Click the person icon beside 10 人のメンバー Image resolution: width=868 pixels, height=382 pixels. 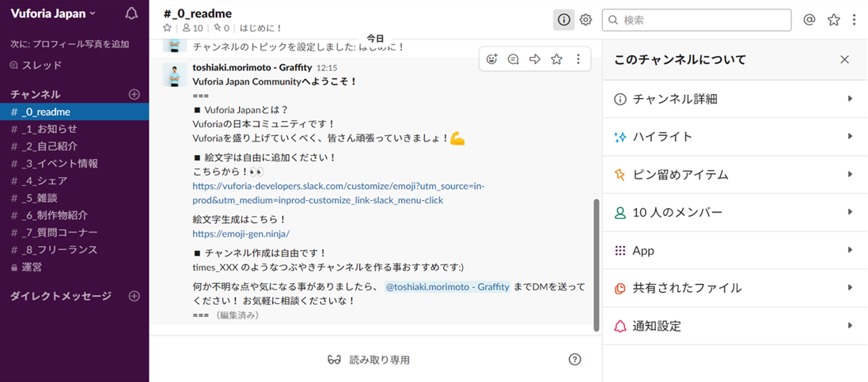pos(620,213)
